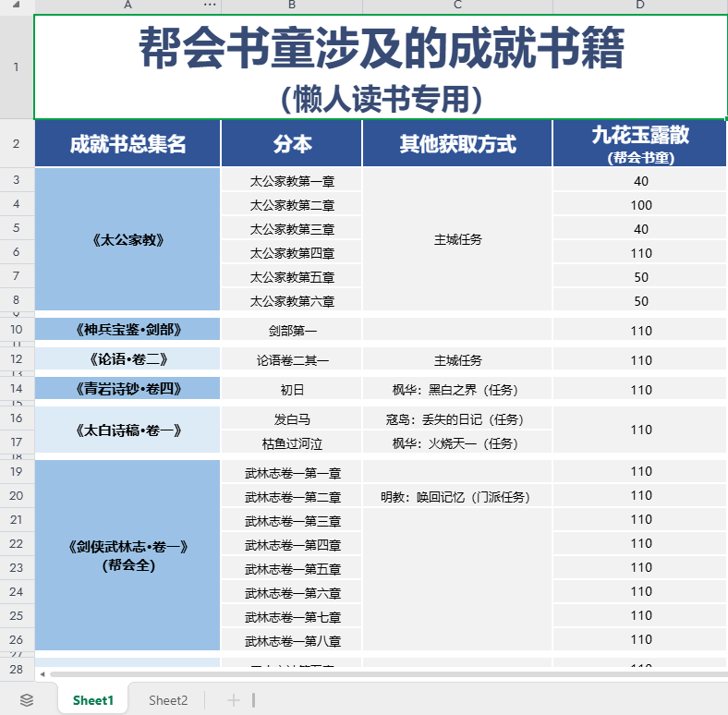Select cell 武林志卷一第一章
The height and width of the screenshot is (715, 728).
point(292,472)
